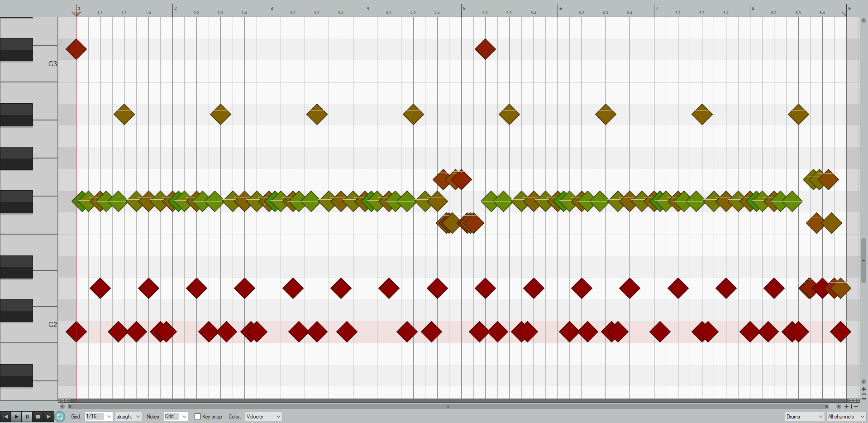Click the horizontal scrollbar left arrow

[62, 407]
